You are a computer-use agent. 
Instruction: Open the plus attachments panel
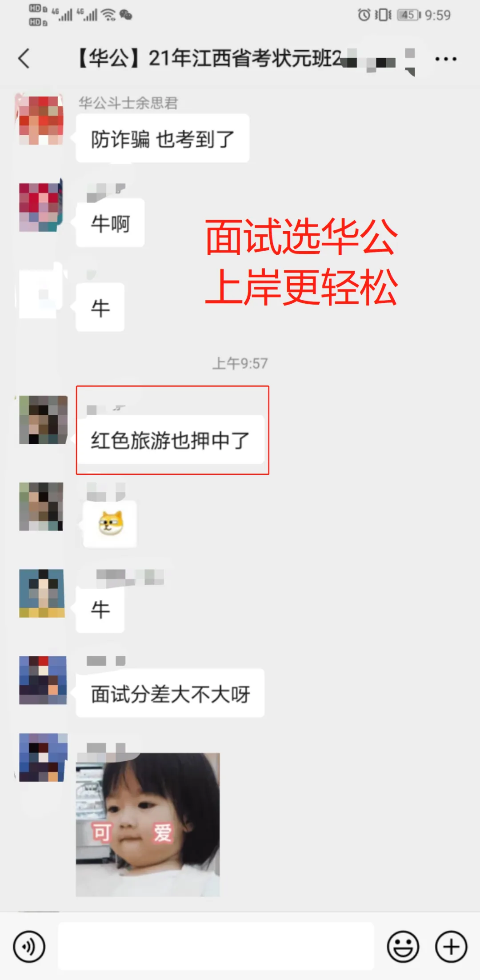pos(451,947)
